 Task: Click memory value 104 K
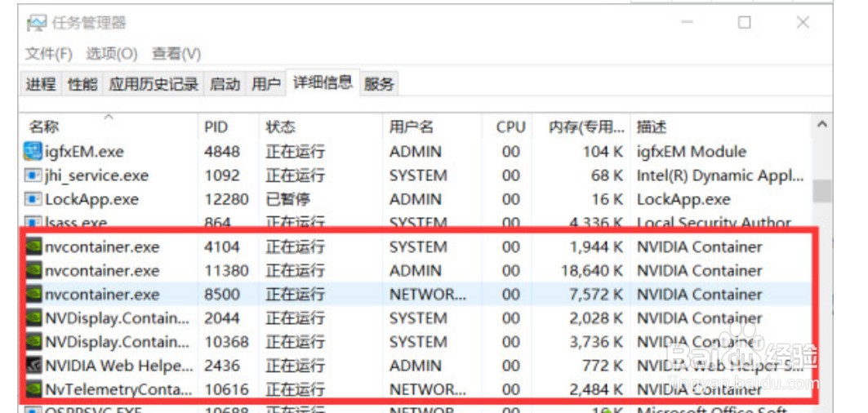[x=603, y=152]
